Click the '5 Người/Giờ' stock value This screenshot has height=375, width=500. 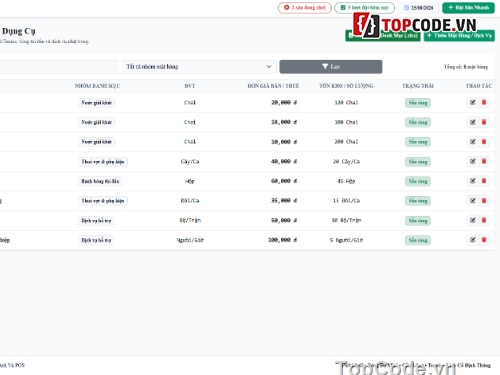[x=346, y=240]
